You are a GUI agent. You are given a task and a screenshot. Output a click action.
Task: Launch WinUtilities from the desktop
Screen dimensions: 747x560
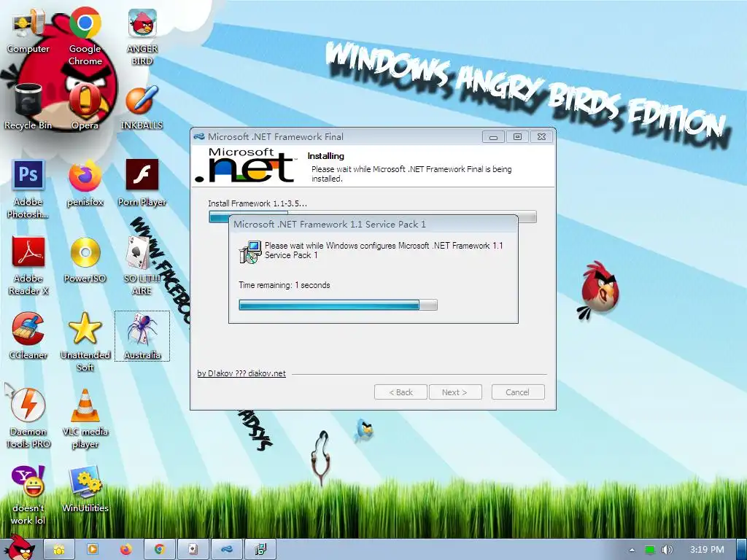click(x=85, y=489)
